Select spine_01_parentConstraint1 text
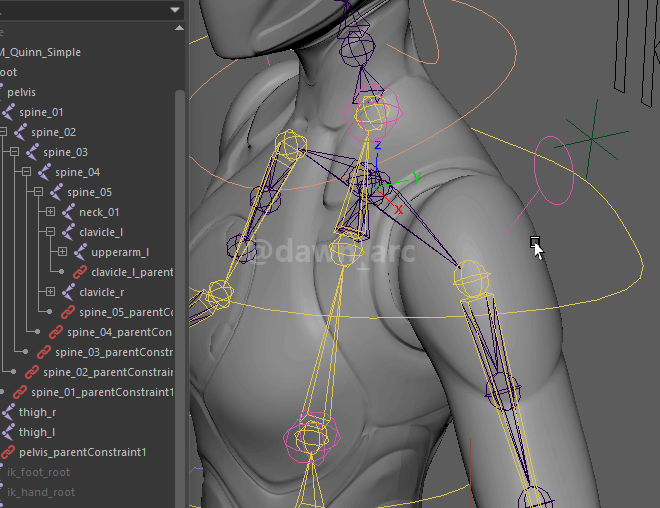Image resolution: width=660 pixels, height=508 pixels. click(102, 392)
